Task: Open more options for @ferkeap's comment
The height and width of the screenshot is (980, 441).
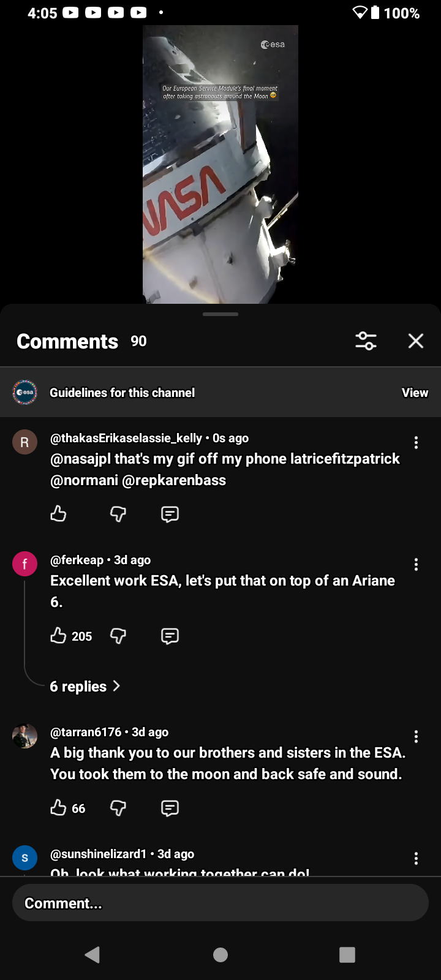Action: coord(416,565)
